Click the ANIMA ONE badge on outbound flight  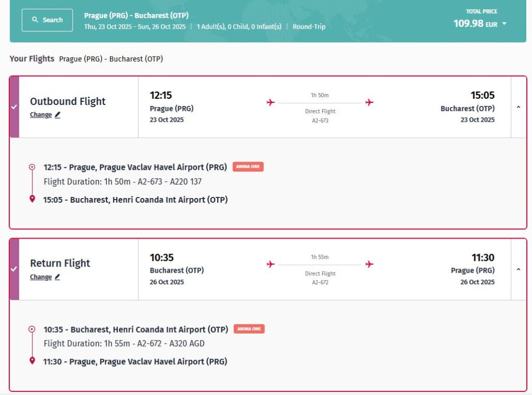coord(248,167)
